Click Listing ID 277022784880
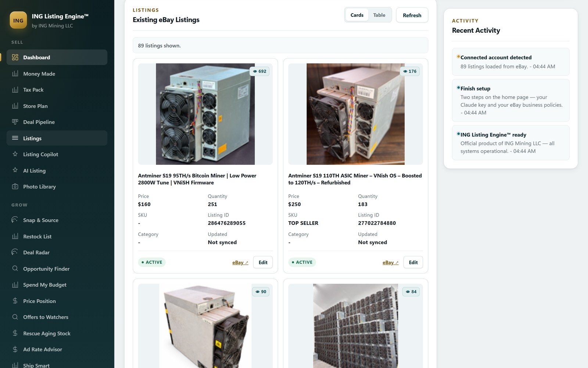This screenshot has width=588, height=368. click(377, 223)
